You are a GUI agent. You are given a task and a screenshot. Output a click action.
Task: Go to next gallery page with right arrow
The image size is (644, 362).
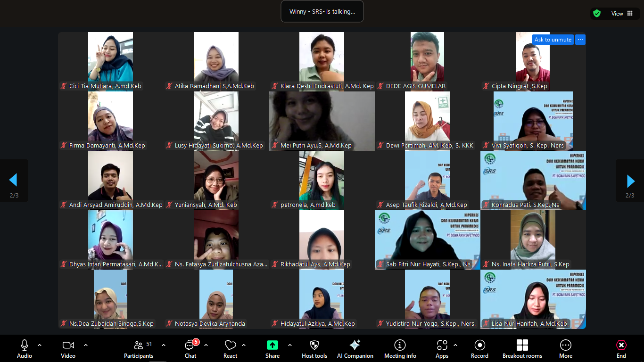point(630,181)
